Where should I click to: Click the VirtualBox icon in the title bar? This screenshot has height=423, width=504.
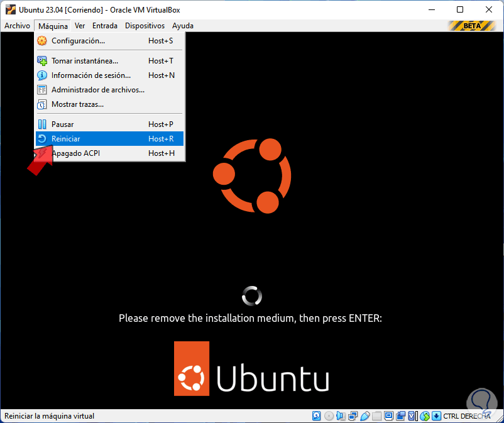11,9
